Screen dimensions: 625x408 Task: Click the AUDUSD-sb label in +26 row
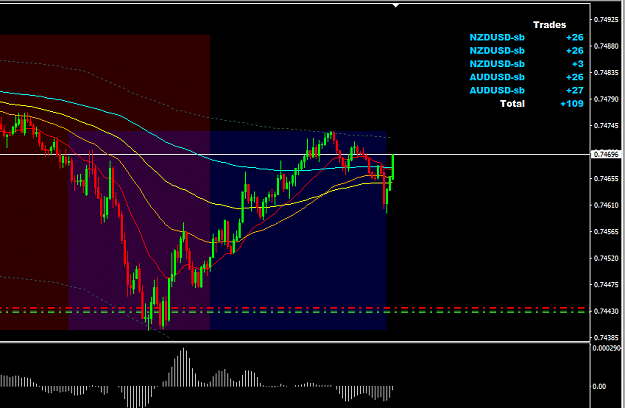pos(497,77)
